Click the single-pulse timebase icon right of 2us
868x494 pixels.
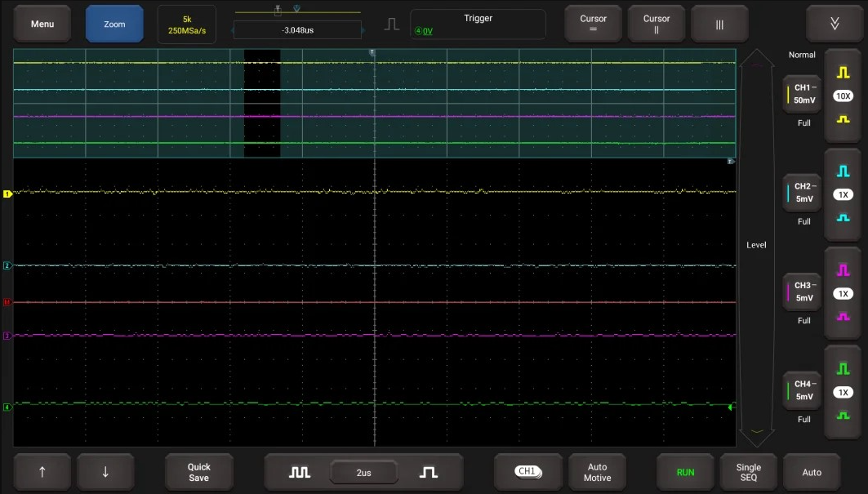[429, 473]
